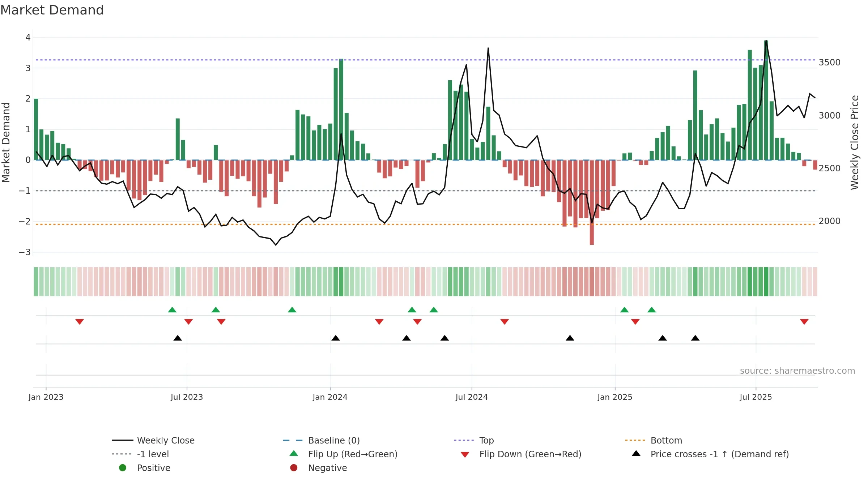Image resolution: width=868 pixels, height=488 pixels.
Task: Click the black price-cross marker in January 2024
Action: pos(336,338)
